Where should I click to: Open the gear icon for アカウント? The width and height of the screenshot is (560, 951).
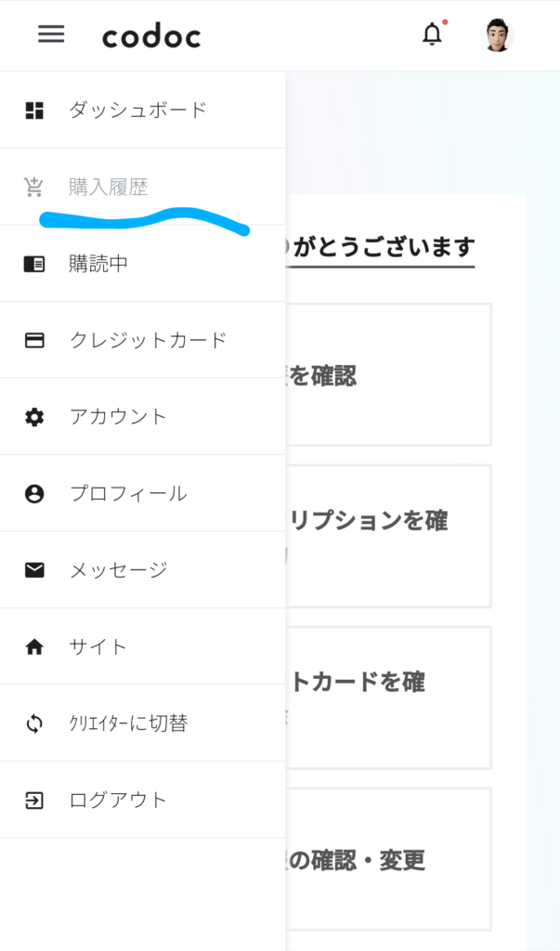point(34,417)
